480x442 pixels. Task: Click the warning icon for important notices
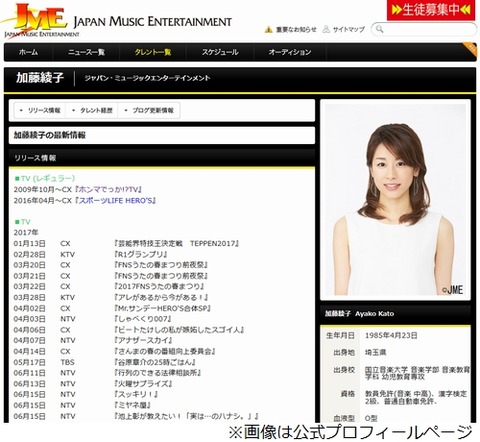[x=268, y=30]
